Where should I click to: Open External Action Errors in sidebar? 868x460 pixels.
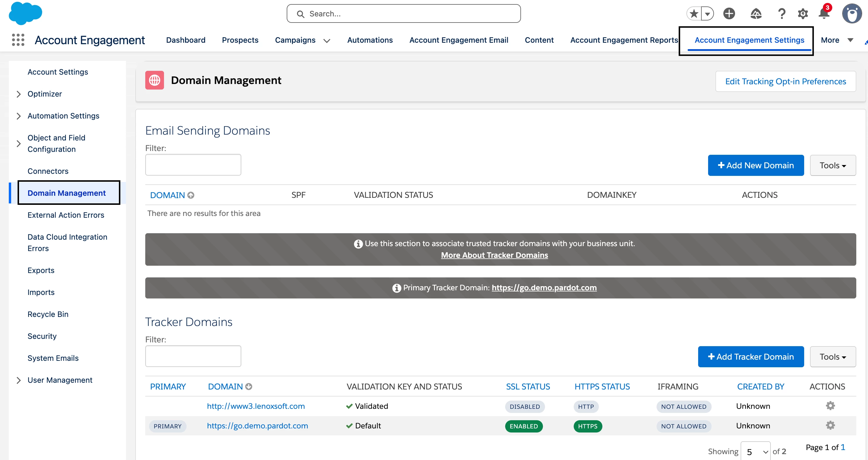(x=66, y=215)
